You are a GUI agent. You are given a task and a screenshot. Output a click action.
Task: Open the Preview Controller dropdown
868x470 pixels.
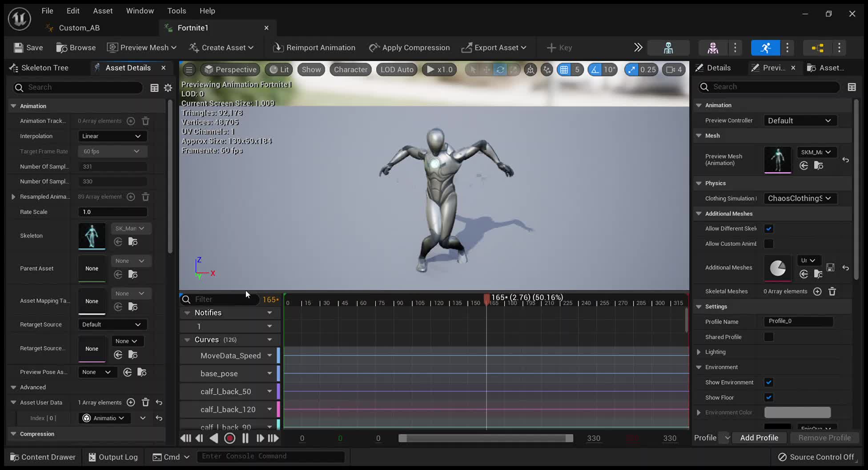[800, 121]
